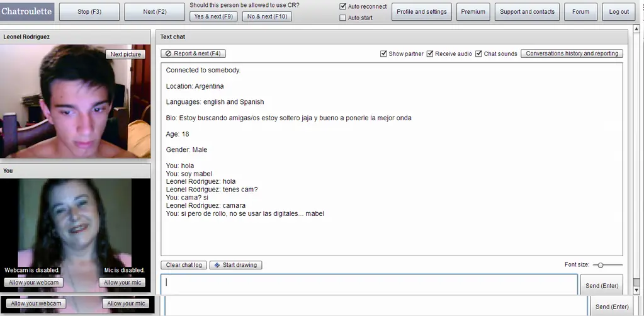Skip to next partner with Next (F2)
This screenshot has width=644, height=316.
click(x=155, y=12)
